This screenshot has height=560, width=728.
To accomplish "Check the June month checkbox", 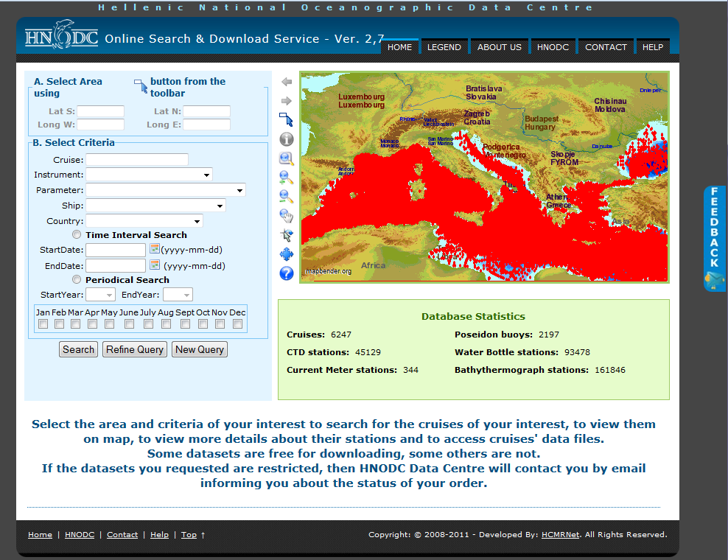I will coord(130,323).
